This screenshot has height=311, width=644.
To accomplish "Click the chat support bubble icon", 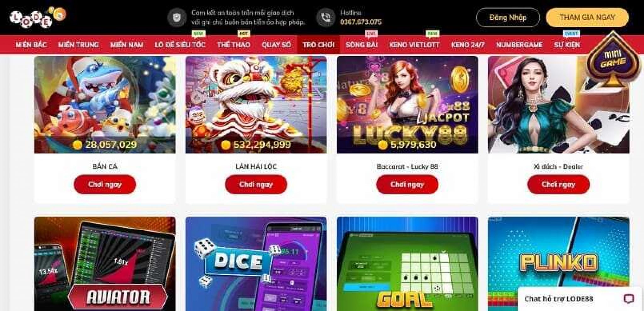I will (629, 298).
